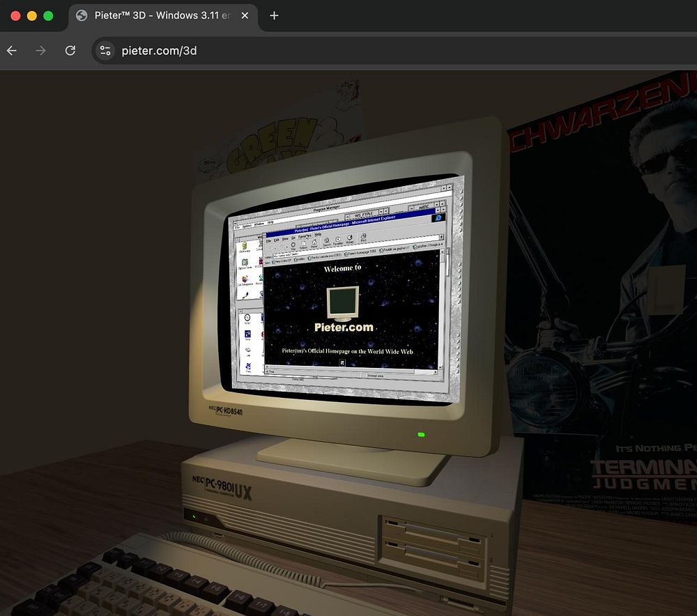Click the Internet Explorer address box
Viewport: 697px width, 616px height.
pyautogui.click(x=356, y=246)
